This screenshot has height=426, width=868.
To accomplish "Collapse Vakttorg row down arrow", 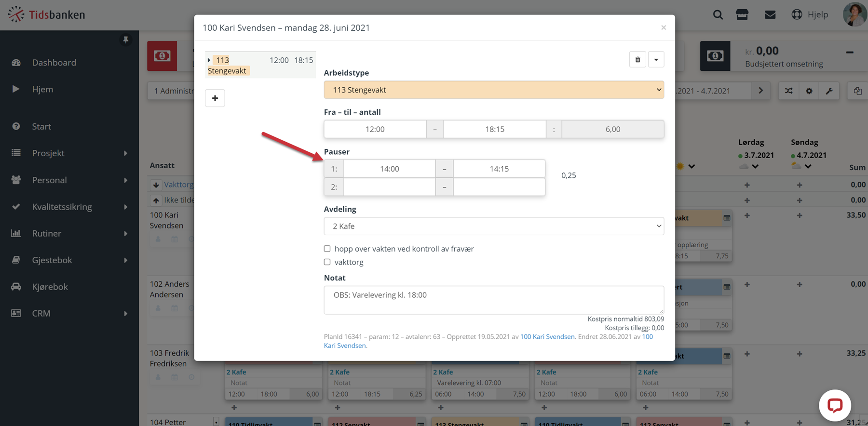I will click(x=156, y=185).
